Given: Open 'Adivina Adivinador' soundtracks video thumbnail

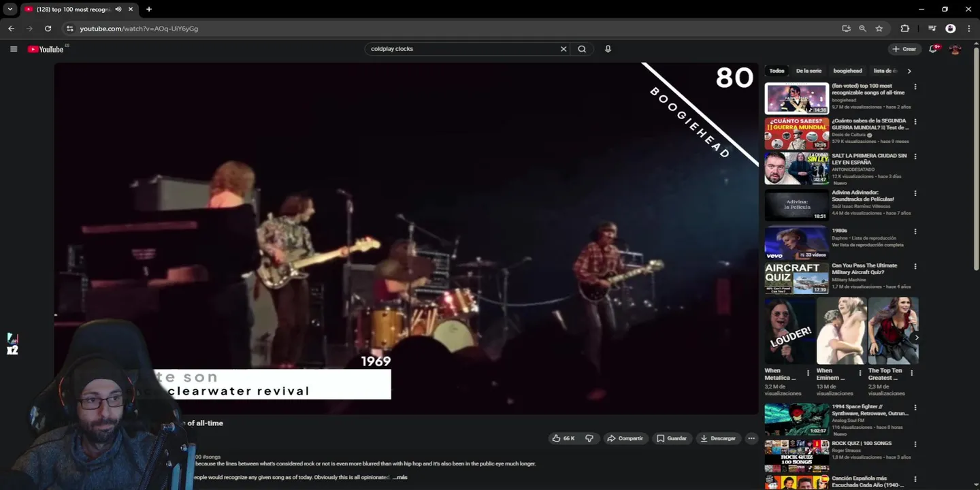Looking at the screenshot, I should tap(797, 205).
